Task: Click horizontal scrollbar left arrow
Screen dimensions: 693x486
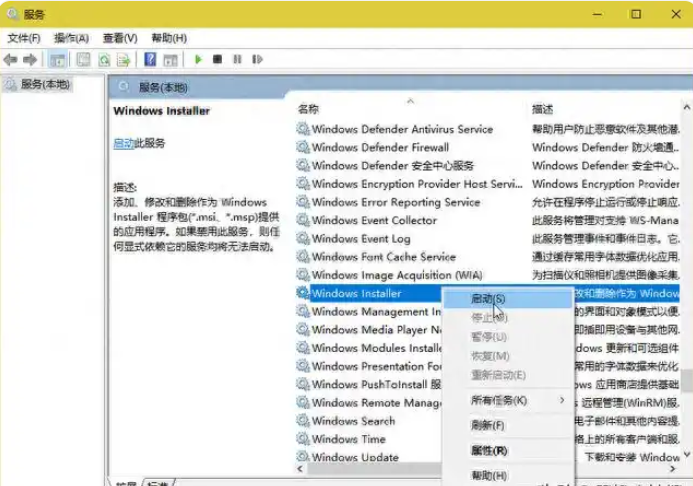Action: tap(301, 469)
